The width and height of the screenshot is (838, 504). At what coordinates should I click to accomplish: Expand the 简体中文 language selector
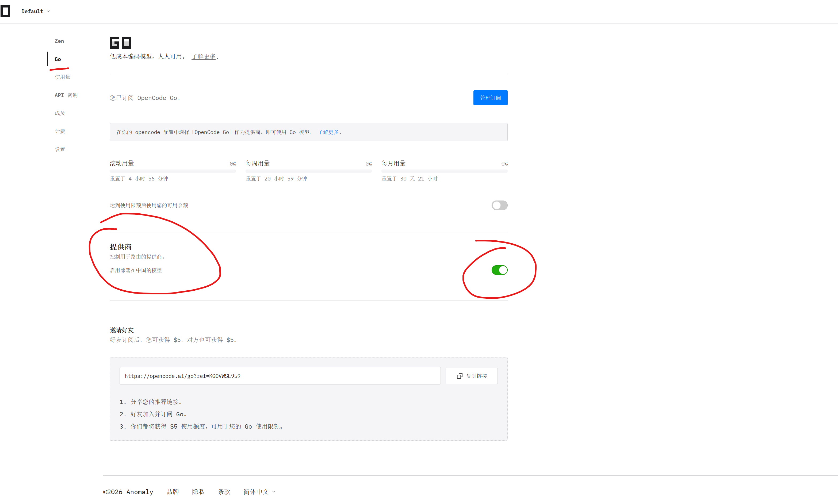259,491
